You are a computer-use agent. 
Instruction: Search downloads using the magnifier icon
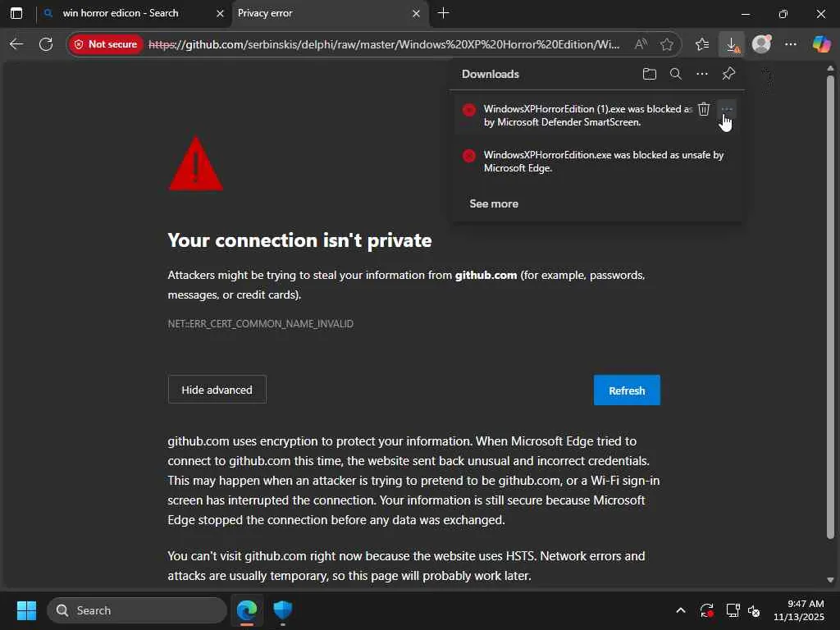coord(676,74)
